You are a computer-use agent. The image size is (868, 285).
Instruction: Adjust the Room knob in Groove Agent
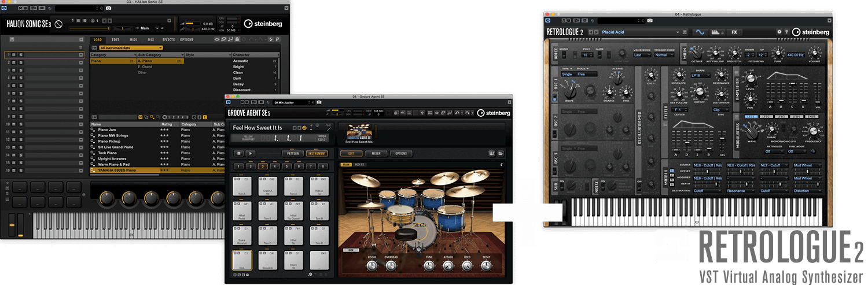373,266
